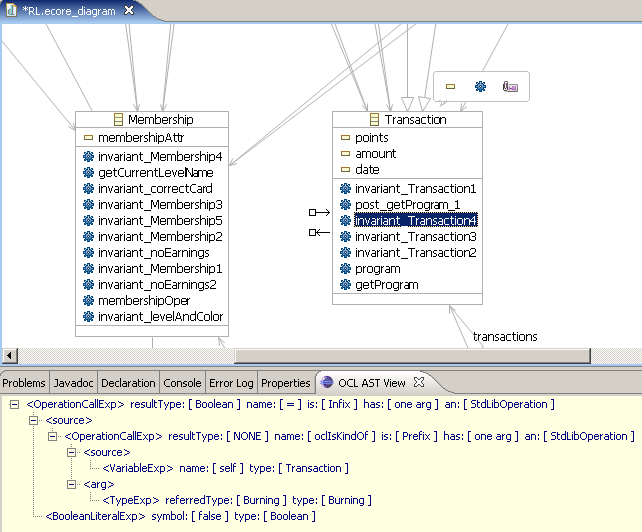Image resolution: width=642 pixels, height=532 pixels.
Task: Click the Membership class icon
Action: pyautogui.click(x=118, y=120)
